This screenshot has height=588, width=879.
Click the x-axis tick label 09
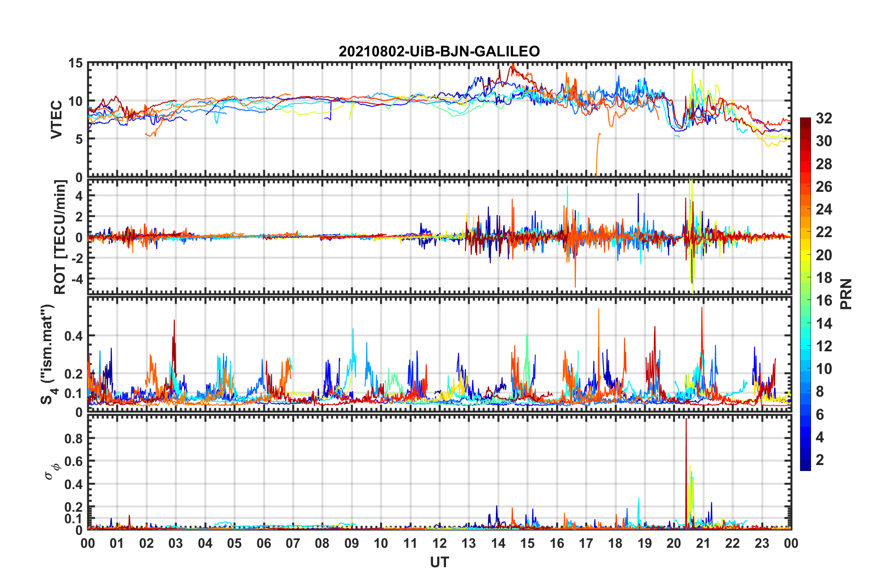click(352, 543)
